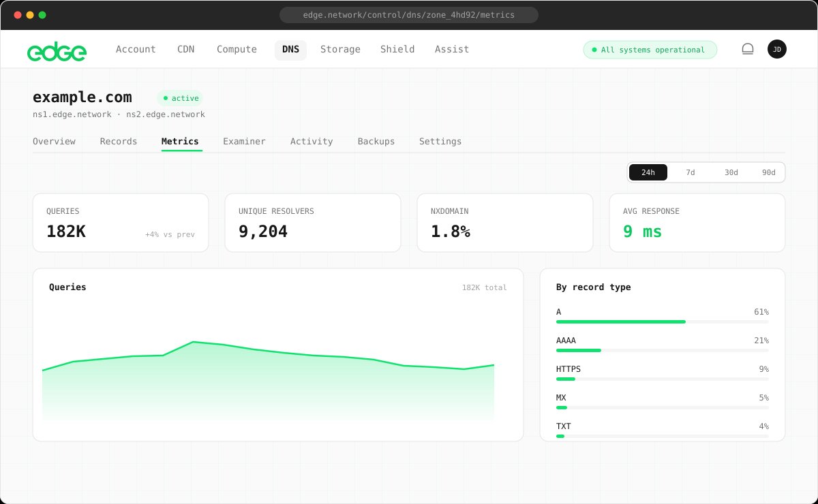Go to Shield in top navigation
The image size is (818, 504).
pyautogui.click(x=397, y=50)
